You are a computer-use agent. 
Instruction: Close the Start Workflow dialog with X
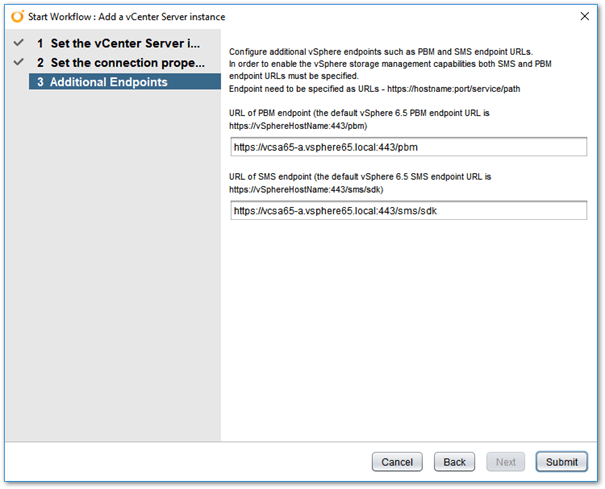coord(585,16)
